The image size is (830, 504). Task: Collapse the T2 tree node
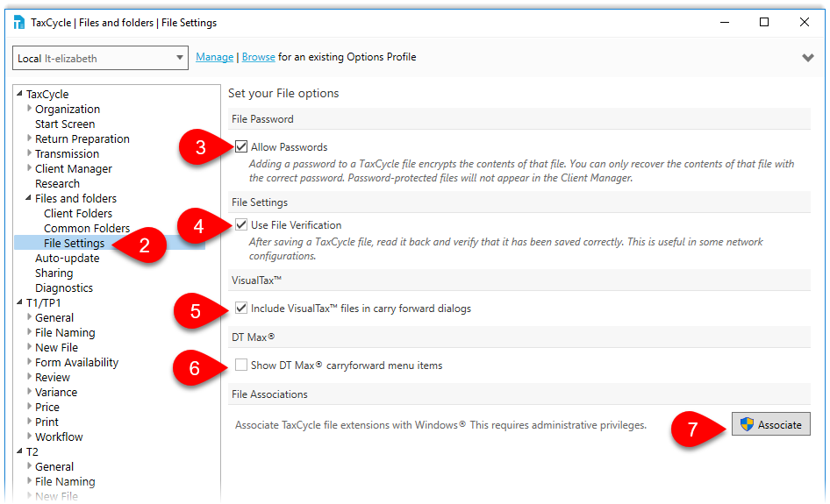[19, 451]
